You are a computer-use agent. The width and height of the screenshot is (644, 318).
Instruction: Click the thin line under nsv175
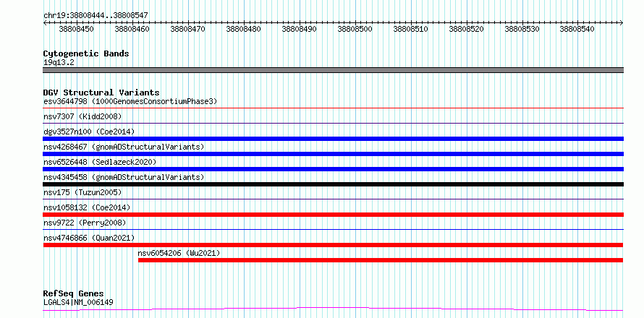(333, 199)
